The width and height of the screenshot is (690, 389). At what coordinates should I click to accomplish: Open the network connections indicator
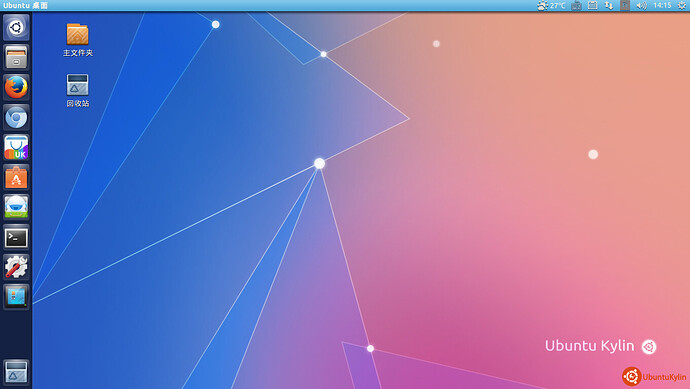(x=609, y=5)
